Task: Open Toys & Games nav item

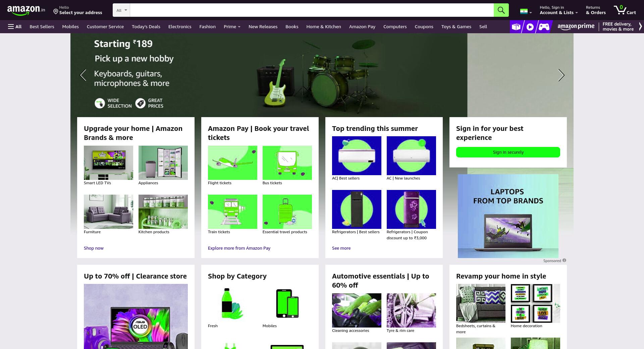Action: click(456, 27)
